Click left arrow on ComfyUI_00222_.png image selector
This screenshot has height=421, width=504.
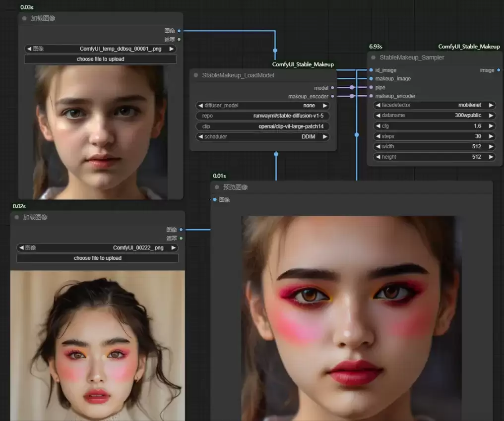coord(21,248)
